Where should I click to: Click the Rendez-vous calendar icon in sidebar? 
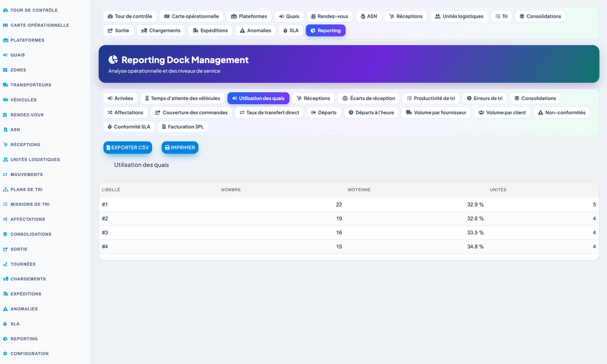[x=5, y=115]
